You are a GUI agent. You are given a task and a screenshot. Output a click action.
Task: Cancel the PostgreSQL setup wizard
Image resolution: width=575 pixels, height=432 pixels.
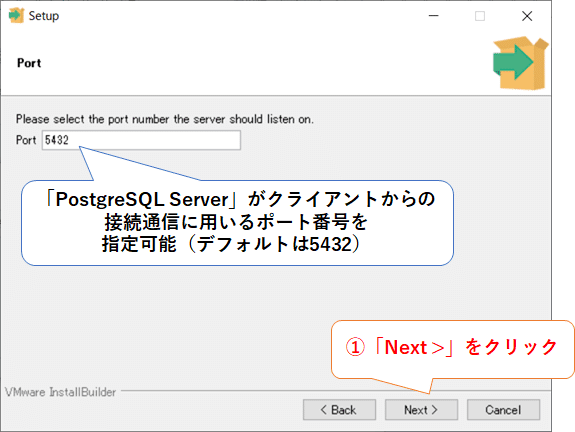[x=503, y=410]
